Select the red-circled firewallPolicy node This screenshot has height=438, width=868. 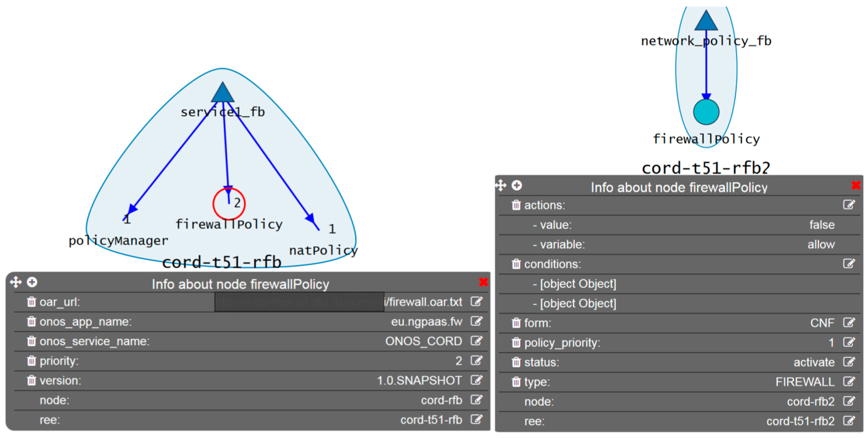[x=229, y=204]
